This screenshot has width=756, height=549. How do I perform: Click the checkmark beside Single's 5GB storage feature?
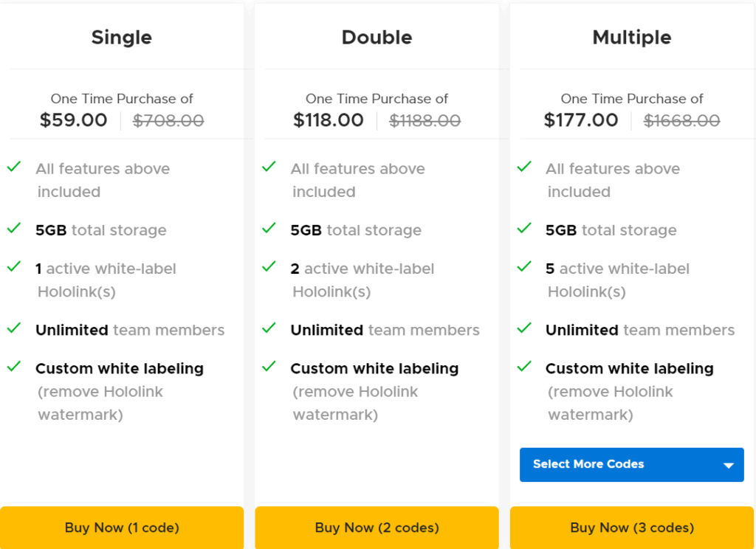click(x=13, y=229)
